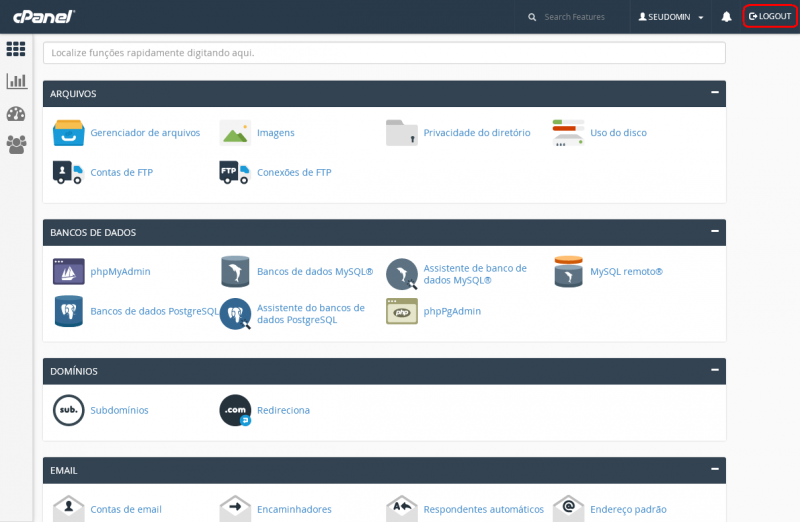The image size is (800, 522).
Task: Open the Privacidade do diretório folder icon
Action: pyautogui.click(x=402, y=133)
